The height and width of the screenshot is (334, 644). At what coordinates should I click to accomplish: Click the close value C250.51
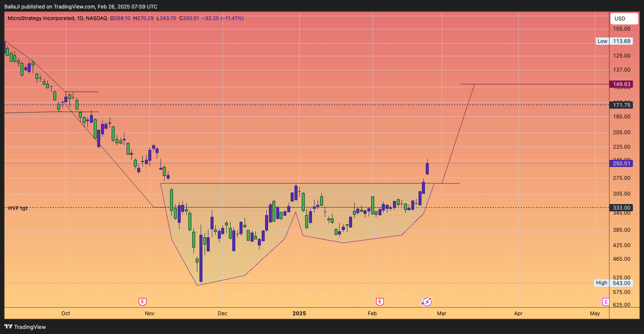(x=189, y=18)
